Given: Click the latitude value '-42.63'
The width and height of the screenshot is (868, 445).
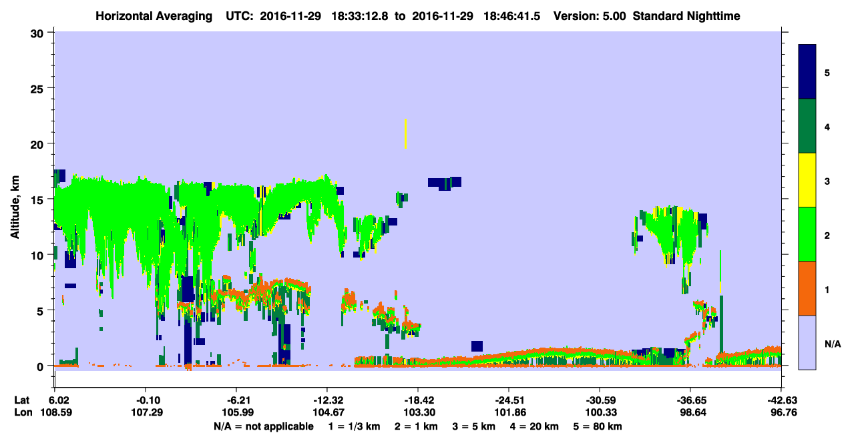Looking at the screenshot, I should [x=781, y=400].
